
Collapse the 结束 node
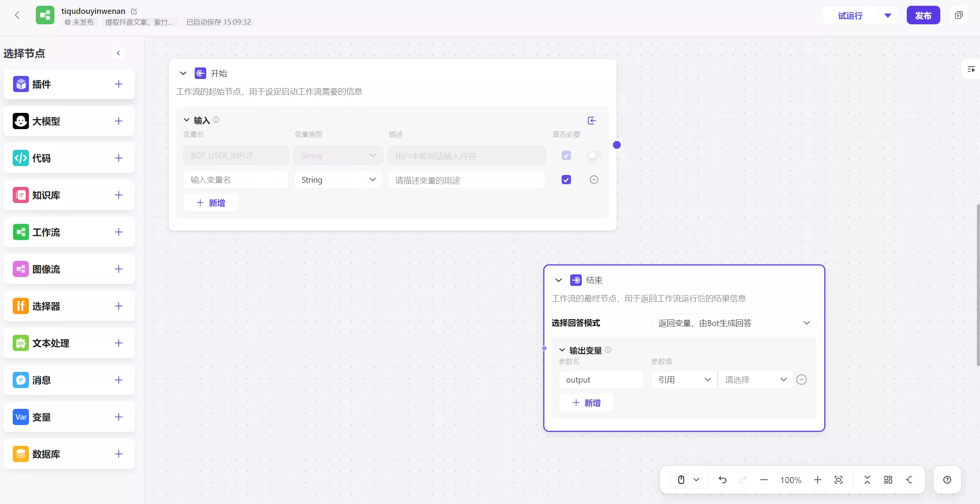(559, 280)
